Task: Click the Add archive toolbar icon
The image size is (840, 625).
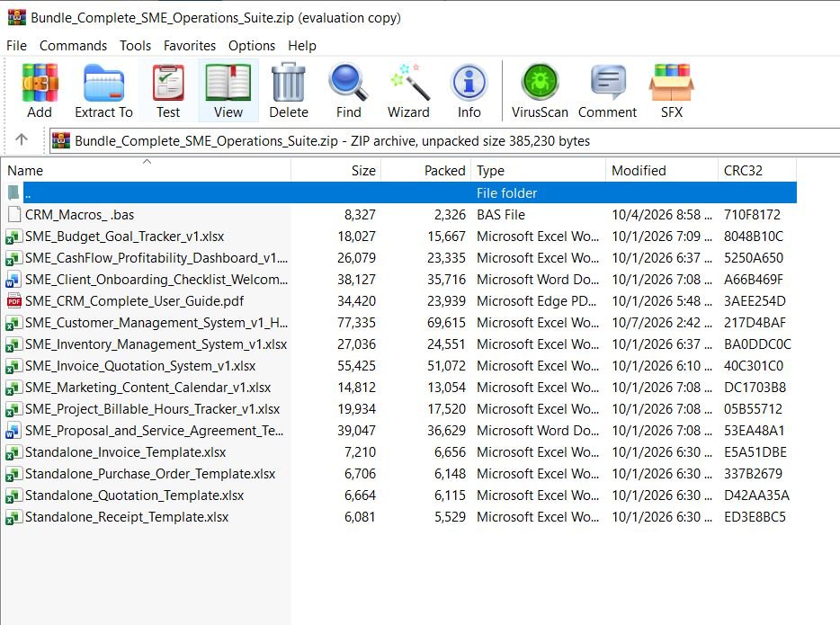Action: [x=40, y=83]
